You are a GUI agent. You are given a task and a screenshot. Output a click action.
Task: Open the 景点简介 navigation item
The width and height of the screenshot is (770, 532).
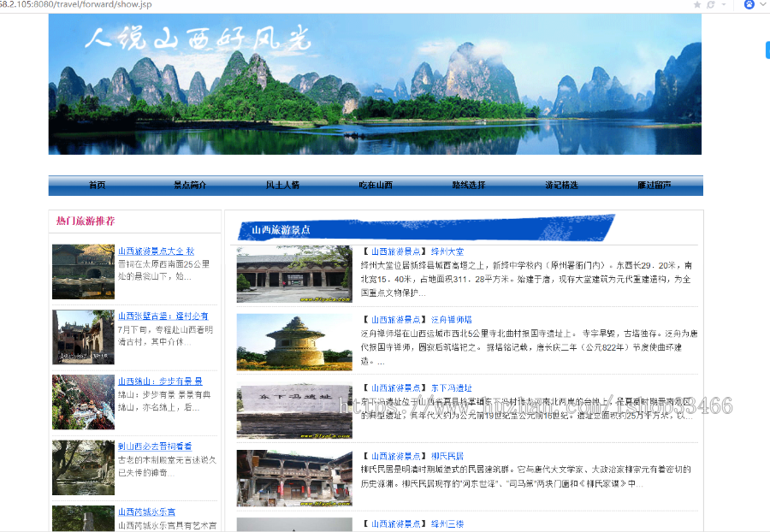click(190, 185)
